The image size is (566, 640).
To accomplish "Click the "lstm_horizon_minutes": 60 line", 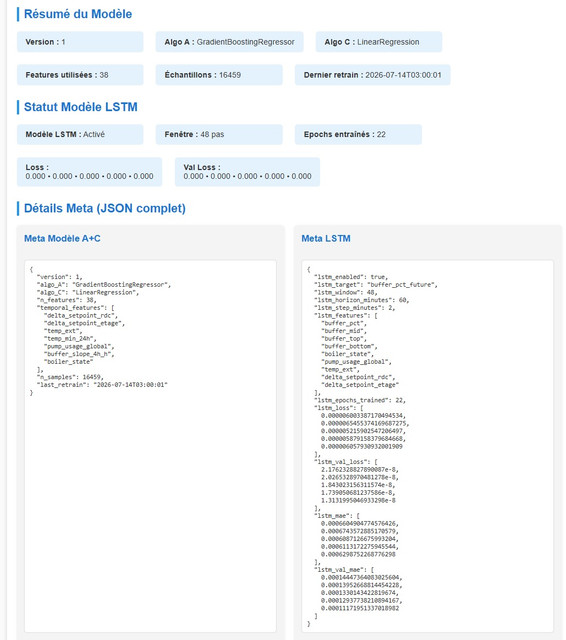I will tap(361, 300).
